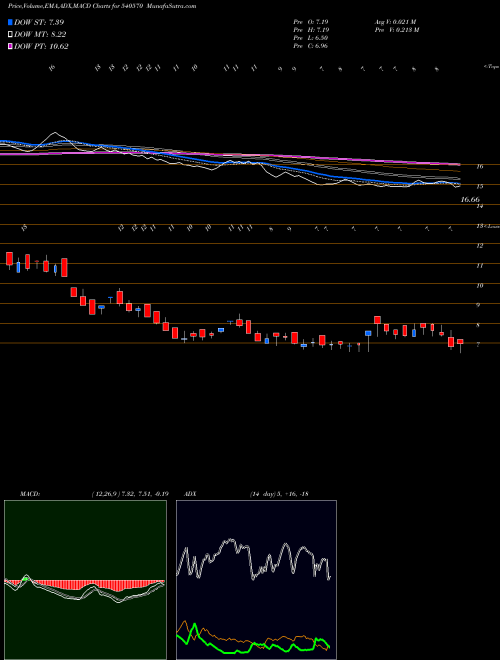Click price axis label 10
This screenshot has height=660, width=500.
point(479,285)
